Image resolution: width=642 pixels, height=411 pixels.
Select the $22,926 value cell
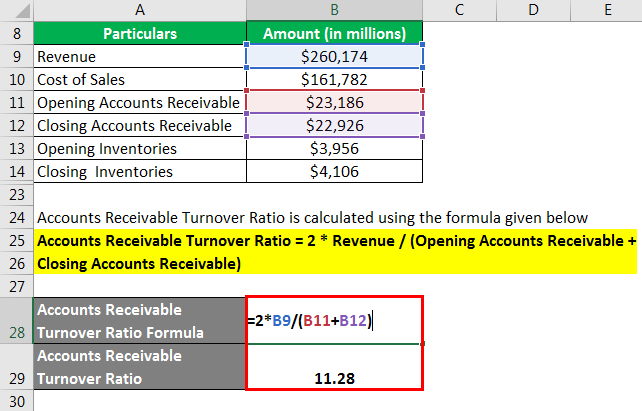(x=335, y=125)
